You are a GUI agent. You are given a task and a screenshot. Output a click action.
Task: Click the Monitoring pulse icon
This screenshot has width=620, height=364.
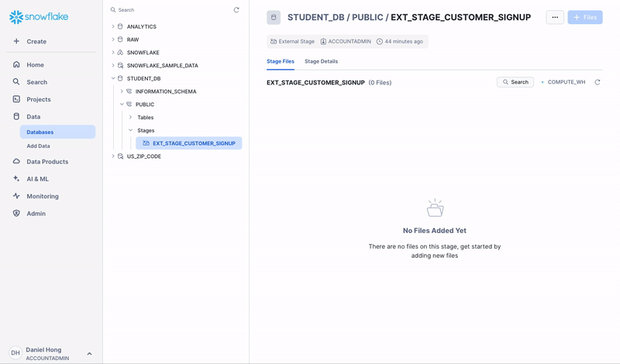(16, 196)
